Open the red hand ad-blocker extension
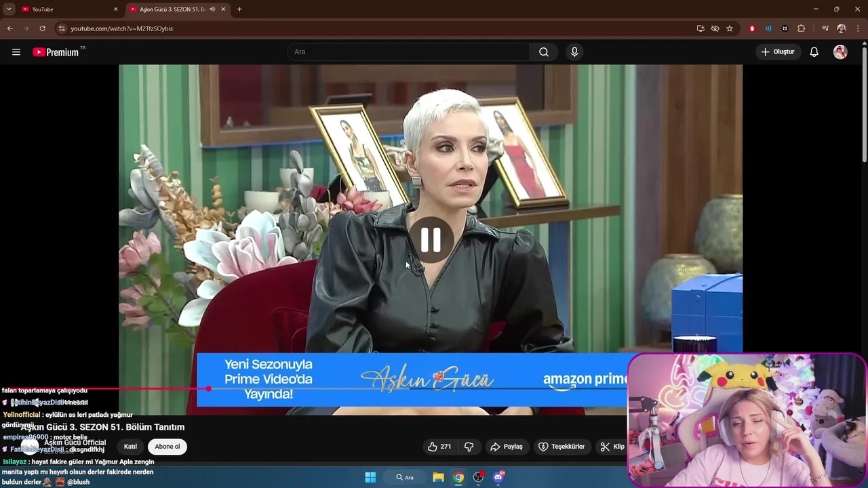Screen dimensions: 868x488 pos(752,28)
